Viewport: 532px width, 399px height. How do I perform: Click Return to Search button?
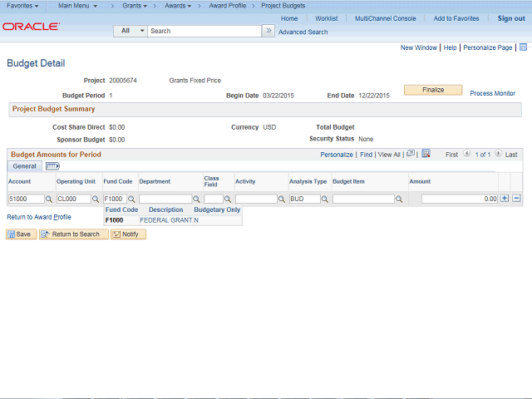click(74, 234)
